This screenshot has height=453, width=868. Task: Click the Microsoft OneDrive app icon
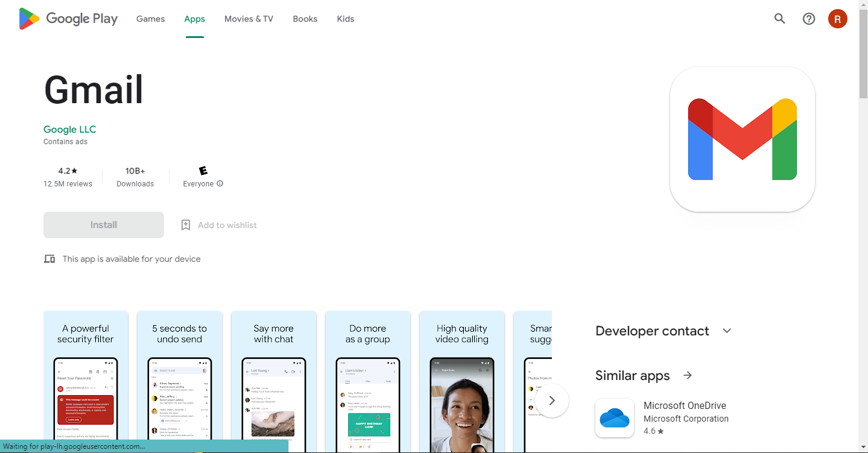tap(615, 418)
